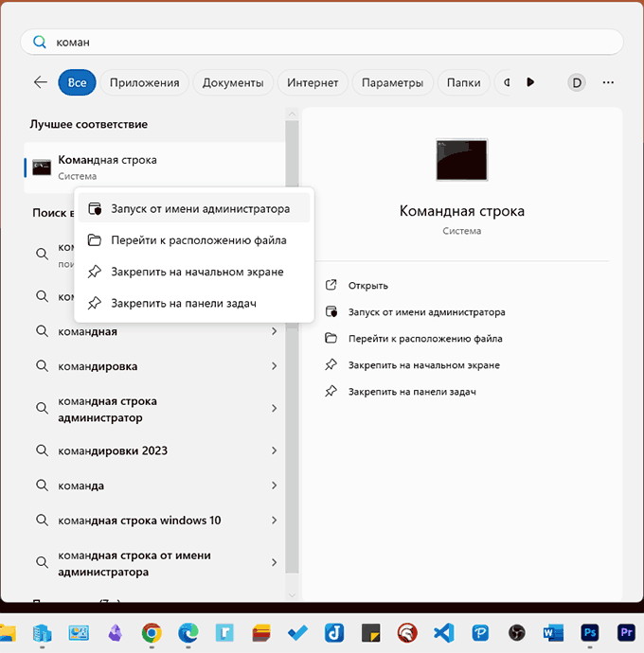Launch Microsoft Edge from taskbar
Viewport: 644px width, 653px height.
tap(188, 633)
